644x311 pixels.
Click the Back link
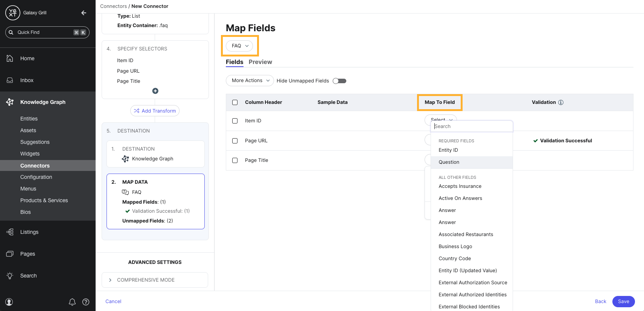600,302
